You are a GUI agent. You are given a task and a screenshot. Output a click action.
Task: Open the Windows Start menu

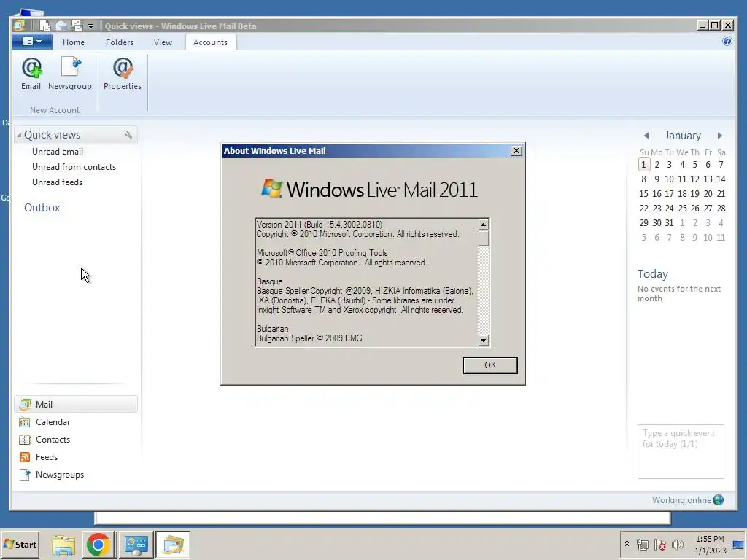(20, 544)
